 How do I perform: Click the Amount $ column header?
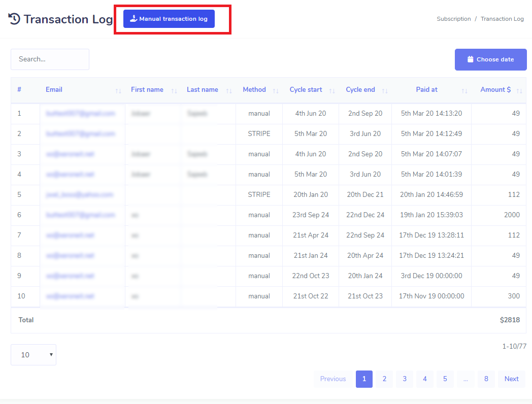(x=495, y=89)
